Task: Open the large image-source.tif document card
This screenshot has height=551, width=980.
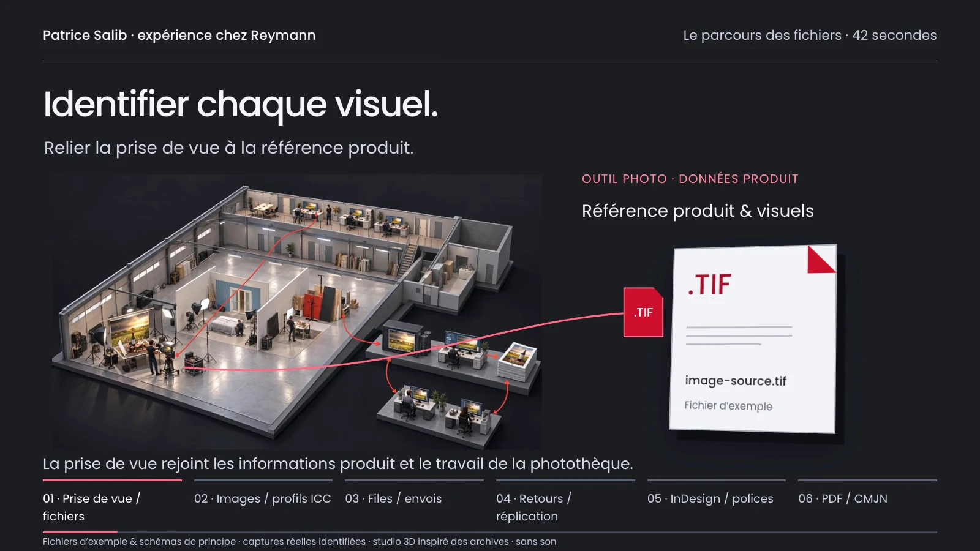Action: 753,339
